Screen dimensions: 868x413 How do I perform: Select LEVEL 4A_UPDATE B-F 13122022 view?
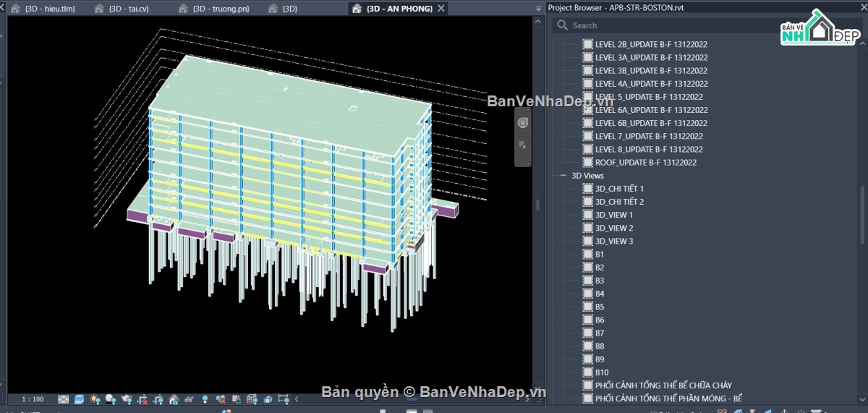651,83
